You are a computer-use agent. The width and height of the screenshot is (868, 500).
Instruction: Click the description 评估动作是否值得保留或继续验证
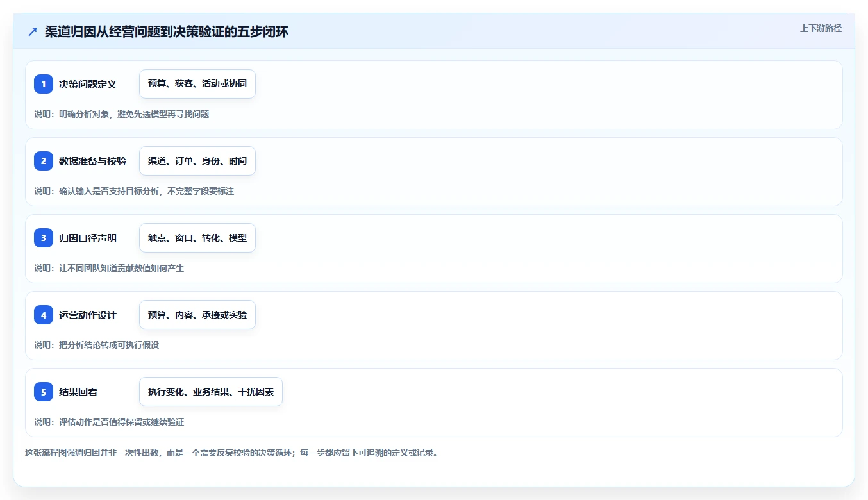121,422
